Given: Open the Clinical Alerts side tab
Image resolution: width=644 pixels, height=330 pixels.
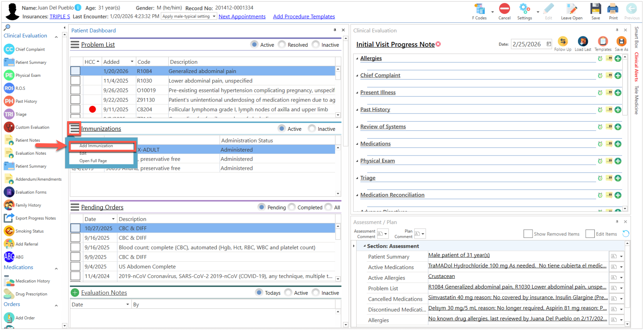Looking at the screenshot, I should 637,67.
